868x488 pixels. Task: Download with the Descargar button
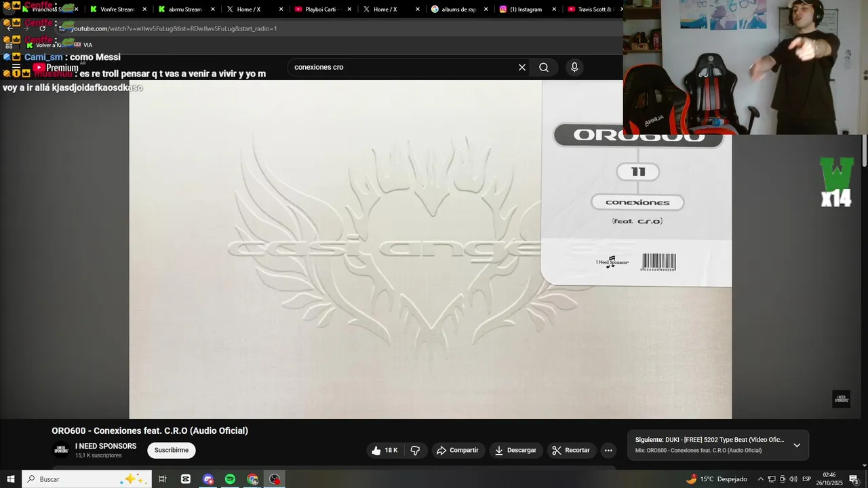pyautogui.click(x=515, y=450)
